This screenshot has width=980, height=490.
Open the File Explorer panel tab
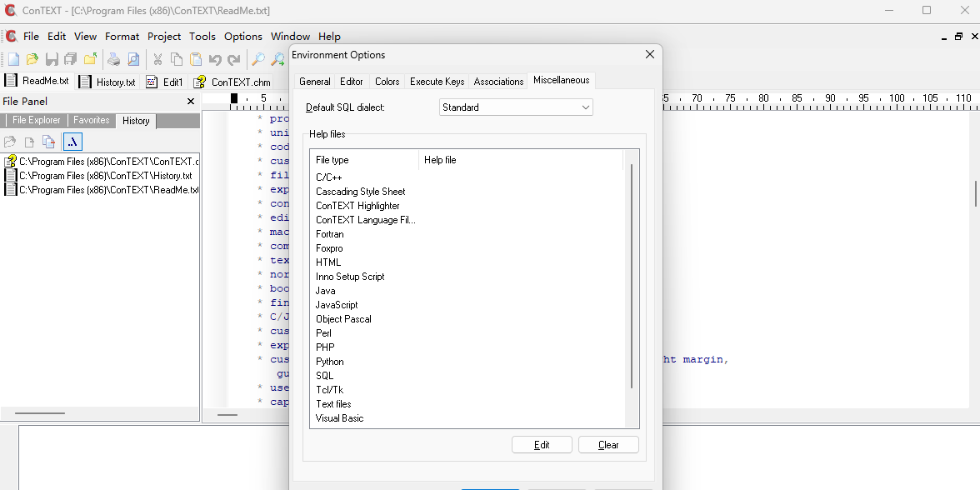[x=36, y=120]
